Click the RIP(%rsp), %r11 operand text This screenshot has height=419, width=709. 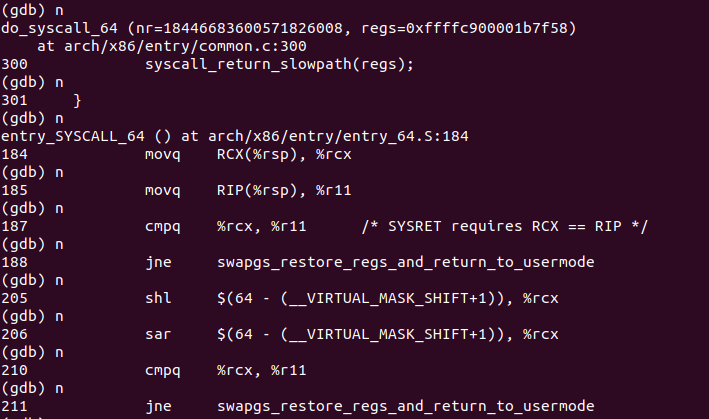[x=284, y=190]
